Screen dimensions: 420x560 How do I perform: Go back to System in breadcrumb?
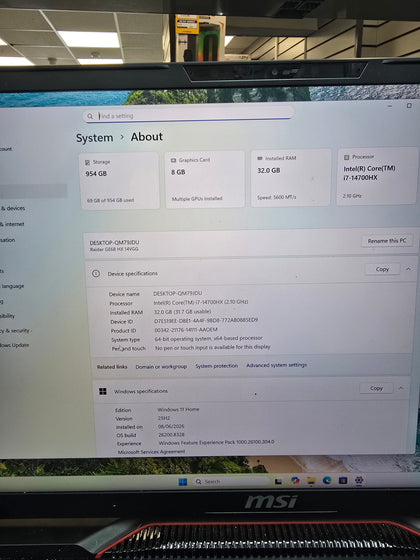coord(95,138)
